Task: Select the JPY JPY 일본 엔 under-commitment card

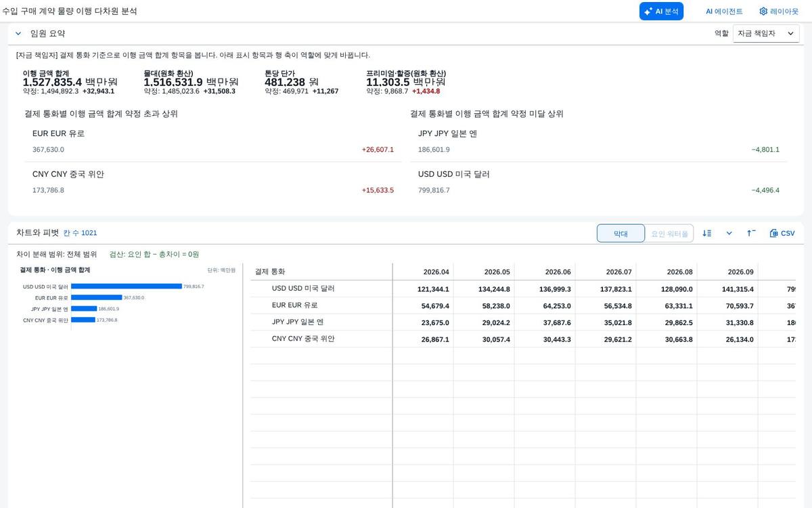Action: (599, 142)
